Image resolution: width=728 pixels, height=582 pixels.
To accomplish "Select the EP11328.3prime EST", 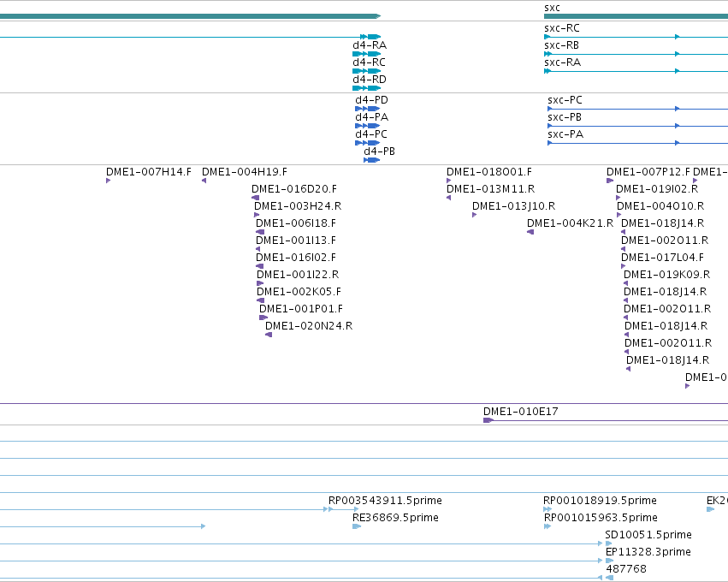I will (x=610, y=561).
